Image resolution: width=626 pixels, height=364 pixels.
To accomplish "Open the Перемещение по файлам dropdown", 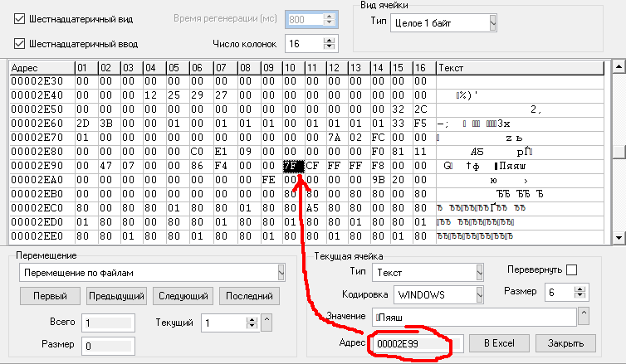I will pyautogui.click(x=281, y=273).
